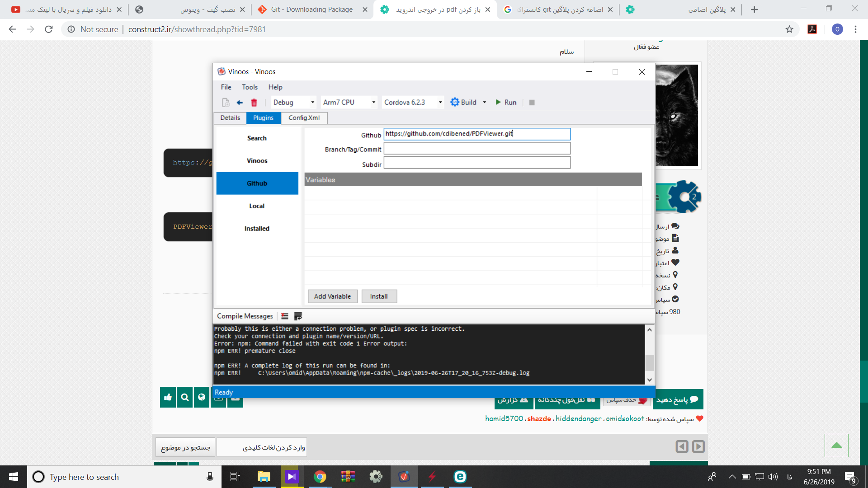The height and width of the screenshot is (488, 868).
Task: Click the previous thread arrow icon
Action: tap(682, 447)
